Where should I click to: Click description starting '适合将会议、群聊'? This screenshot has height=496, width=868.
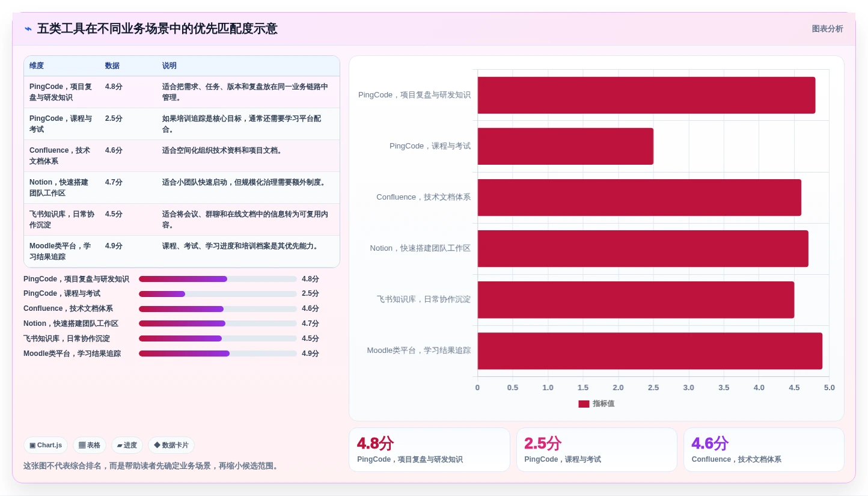pos(245,219)
